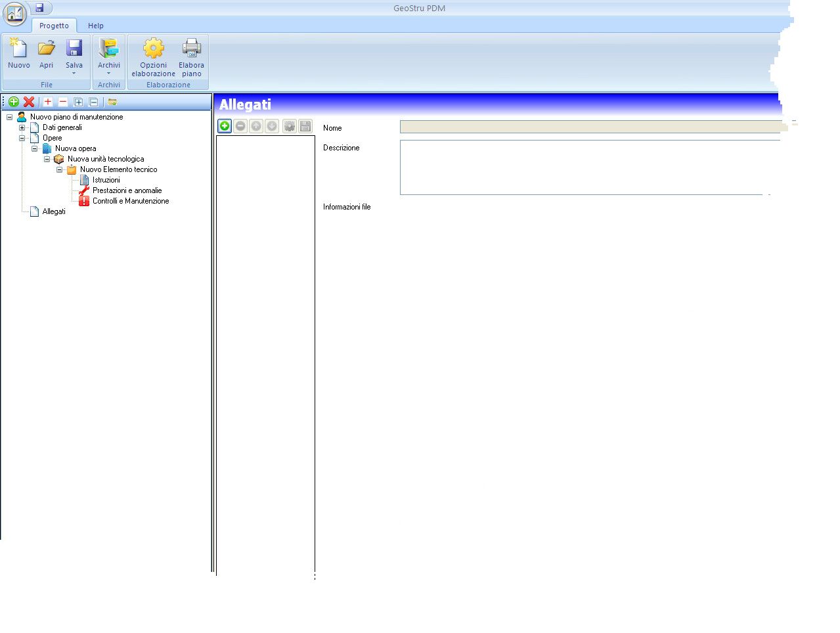Collapse all tree nodes with the boxed minus icon

pyautogui.click(x=93, y=102)
